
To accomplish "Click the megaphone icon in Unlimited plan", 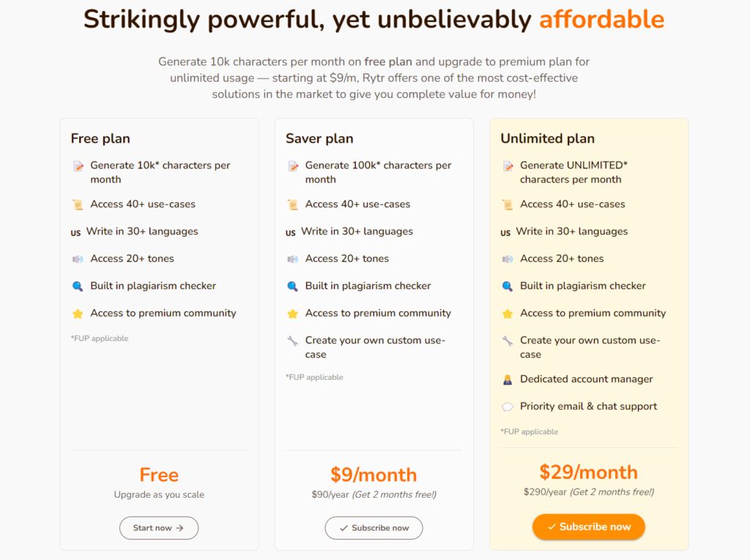I will [507, 259].
